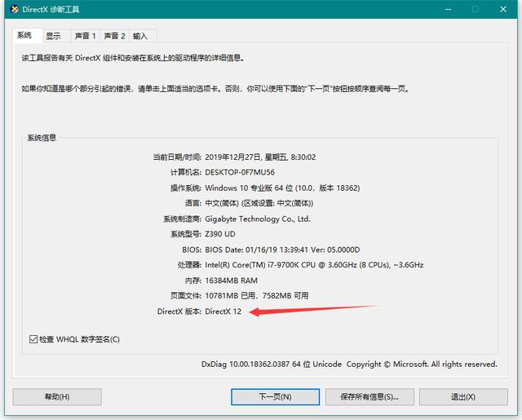
Task: Click the 处理器 label
Action: pos(189,265)
